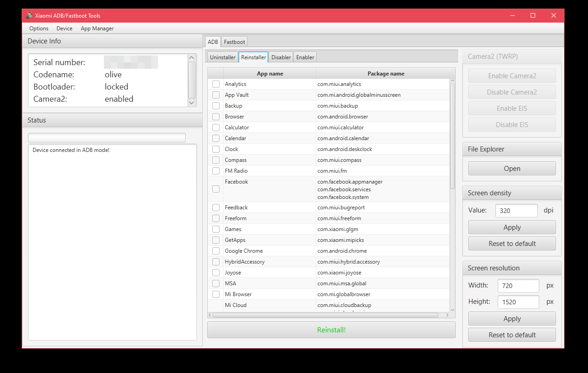588x373 pixels.
Task: Check the FM Radio checkbox
Action: 216,171
